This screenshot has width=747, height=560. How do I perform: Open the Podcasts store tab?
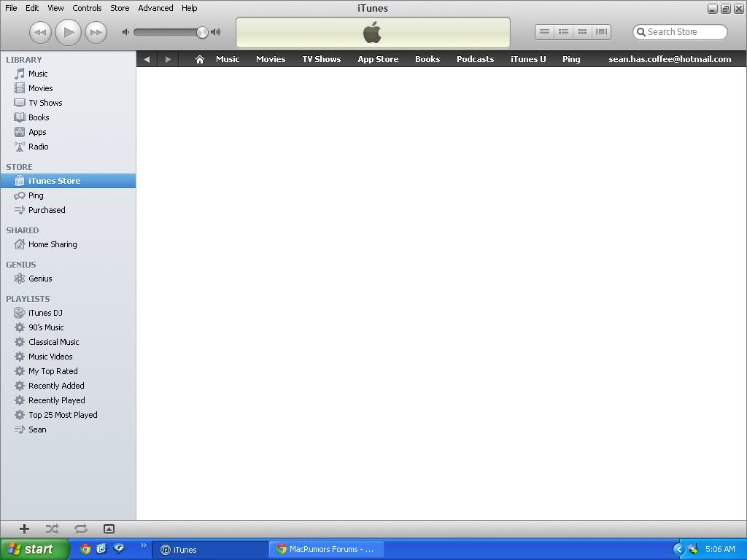[x=475, y=59]
